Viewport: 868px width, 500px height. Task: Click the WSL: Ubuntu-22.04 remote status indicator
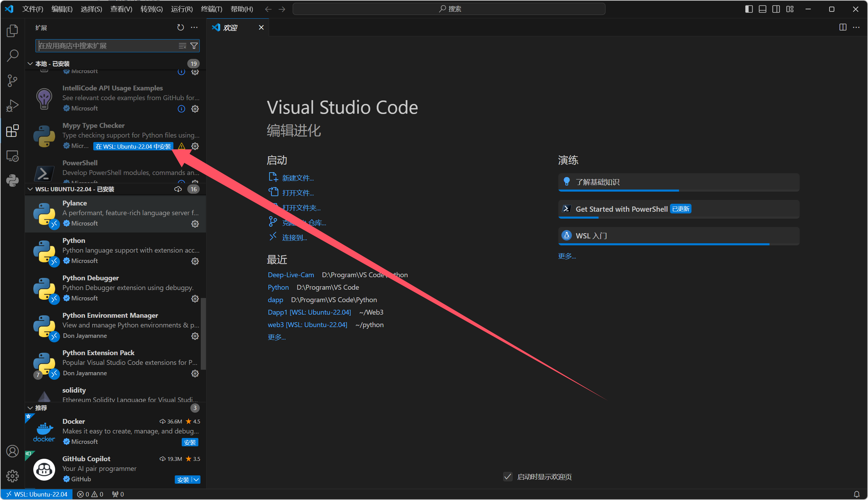click(36, 494)
